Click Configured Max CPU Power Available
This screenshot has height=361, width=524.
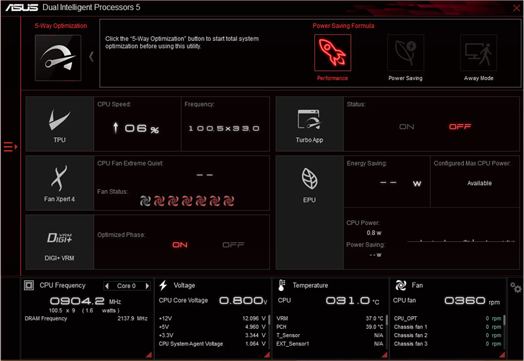[480, 183]
